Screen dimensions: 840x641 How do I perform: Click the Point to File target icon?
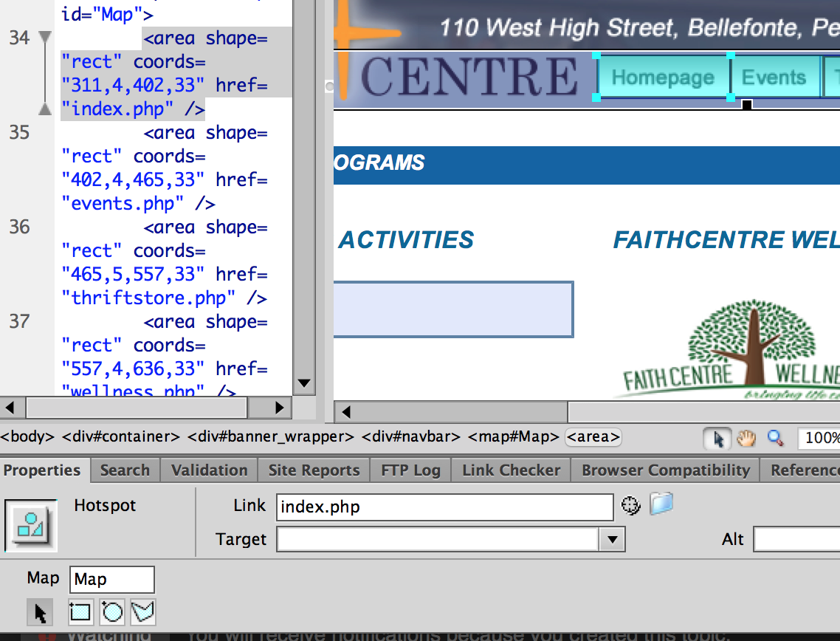click(630, 505)
